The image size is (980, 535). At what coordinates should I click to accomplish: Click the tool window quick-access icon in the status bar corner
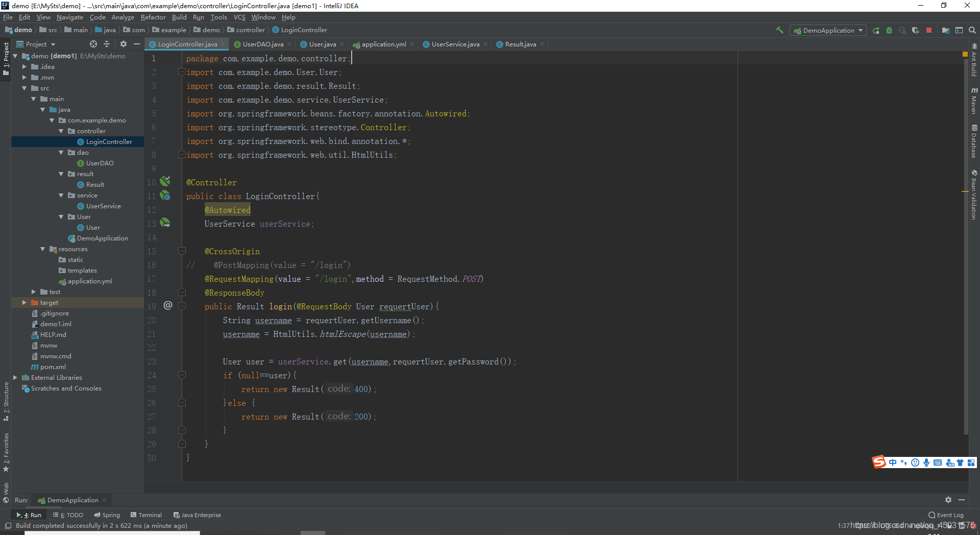[x=8, y=526]
